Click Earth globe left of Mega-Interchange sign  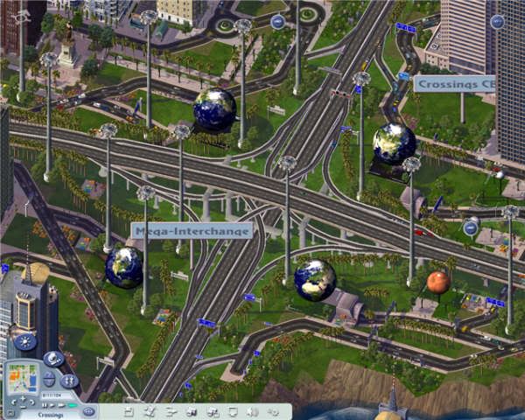[124, 268]
